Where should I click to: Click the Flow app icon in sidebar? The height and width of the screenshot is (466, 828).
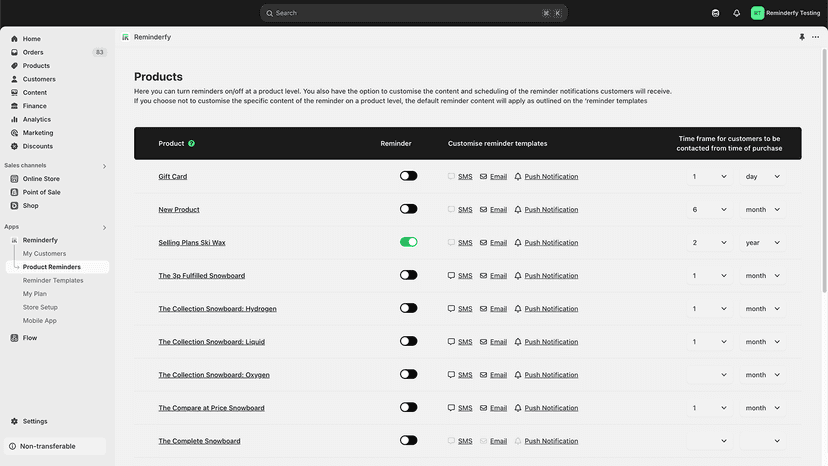[14, 338]
